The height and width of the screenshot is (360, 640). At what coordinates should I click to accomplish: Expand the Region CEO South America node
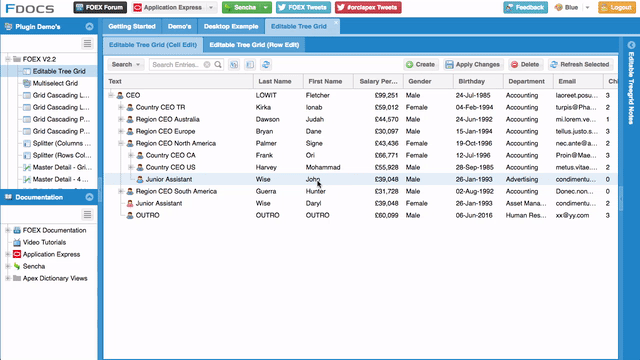[x=121, y=191]
